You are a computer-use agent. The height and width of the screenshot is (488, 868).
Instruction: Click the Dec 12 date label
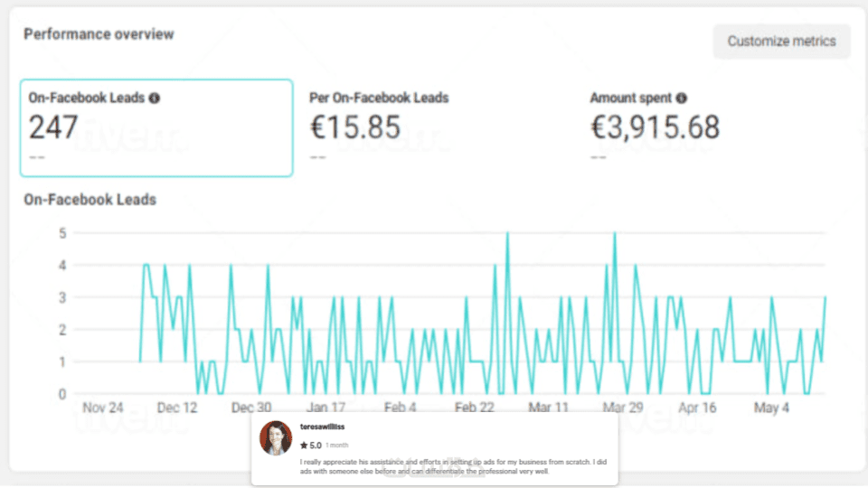pyautogui.click(x=177, y=408)
